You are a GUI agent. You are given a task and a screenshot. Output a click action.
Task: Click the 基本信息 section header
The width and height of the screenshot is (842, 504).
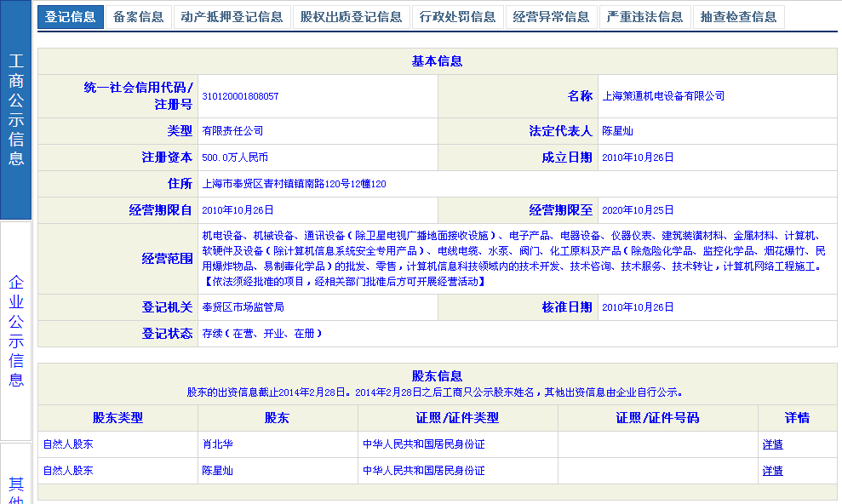point(437,61)
